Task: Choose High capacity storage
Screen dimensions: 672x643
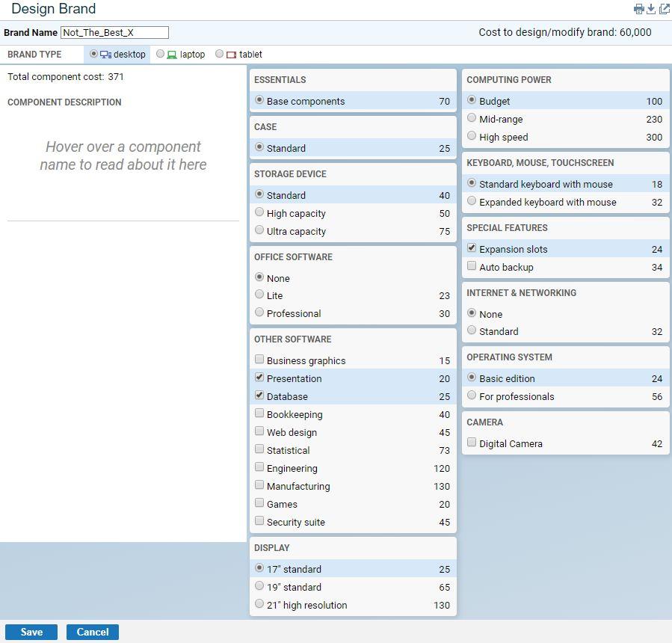Action: tap(259, 212)
